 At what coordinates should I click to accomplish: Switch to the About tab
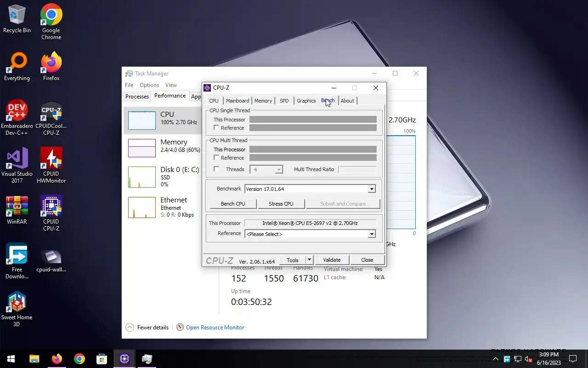click(x=347, y=101)
